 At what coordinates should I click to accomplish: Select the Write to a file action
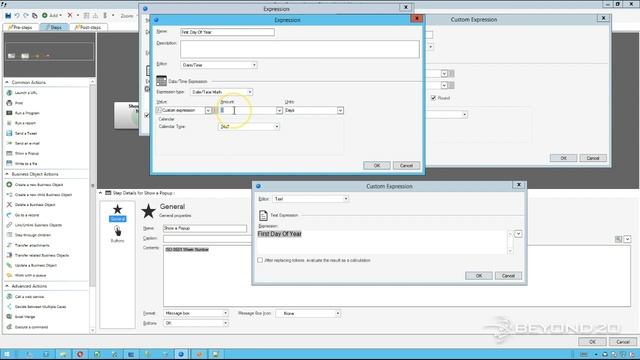coord(26,164)
